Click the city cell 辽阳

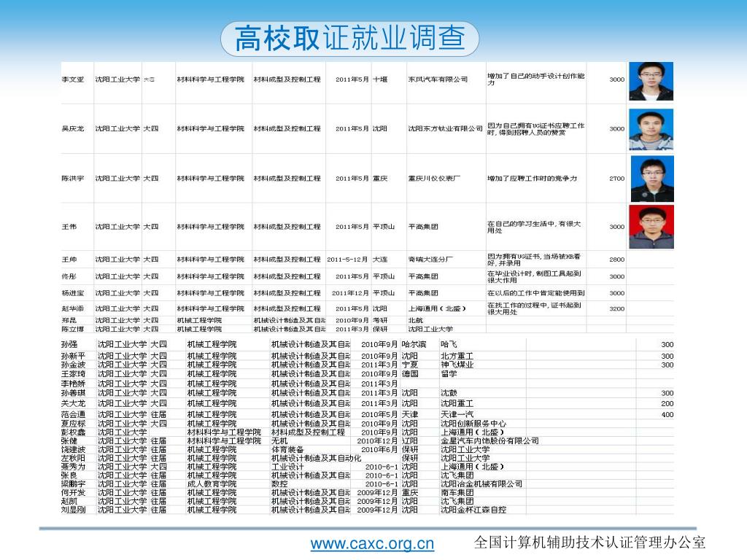409,441
